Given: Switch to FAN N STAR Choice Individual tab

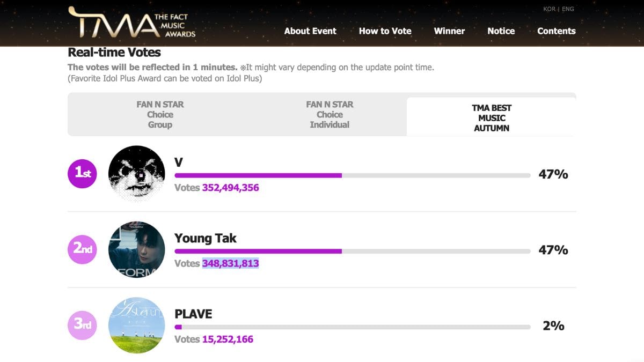Looking at the screenshot, I should 330,115.
